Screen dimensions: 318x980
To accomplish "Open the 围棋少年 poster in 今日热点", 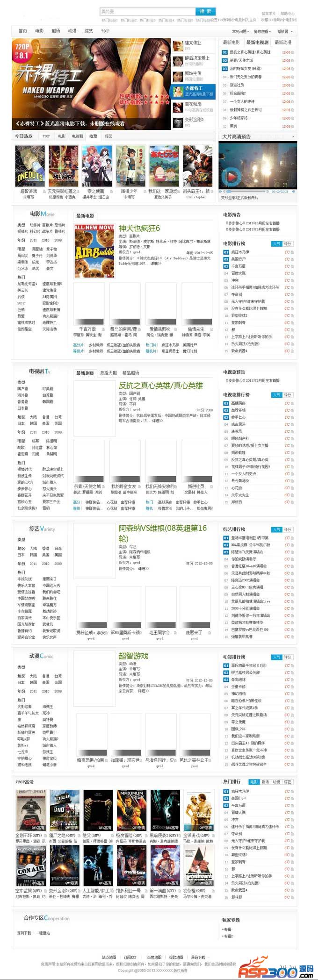I will [x=130, y=165].
